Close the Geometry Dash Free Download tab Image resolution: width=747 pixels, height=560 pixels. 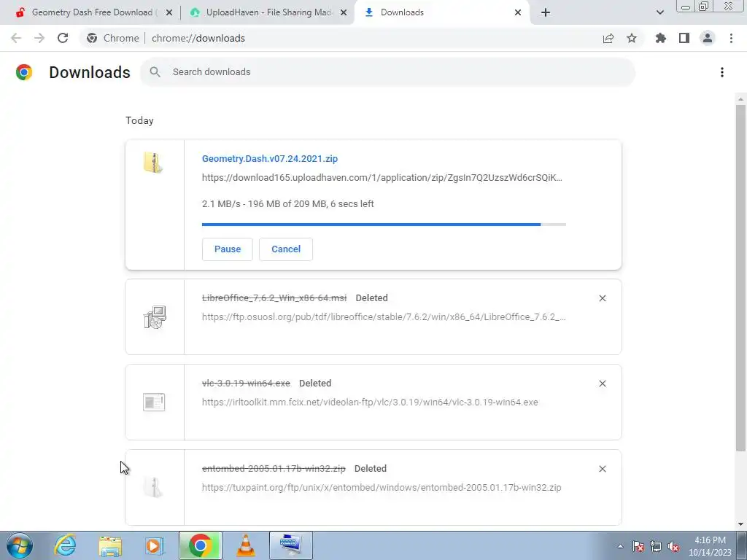pyautogui.click(x=169, y=12)
